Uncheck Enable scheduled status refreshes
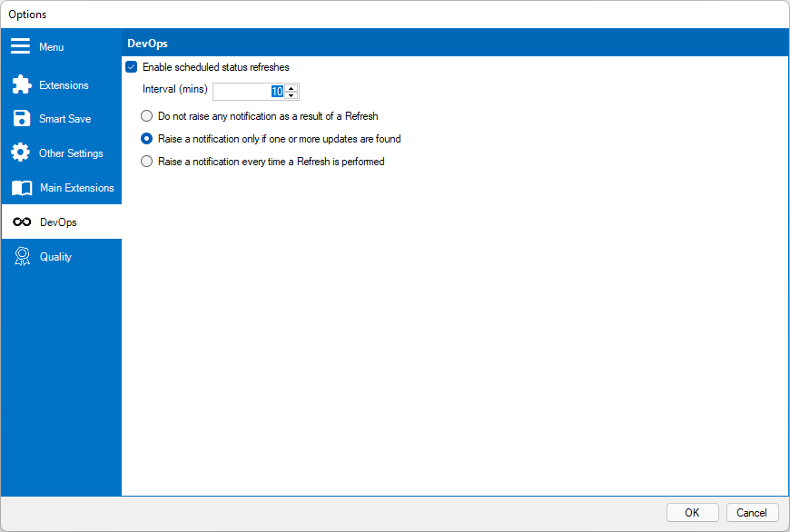This screenshot has width=790, height=532. (x=132, y=67)
